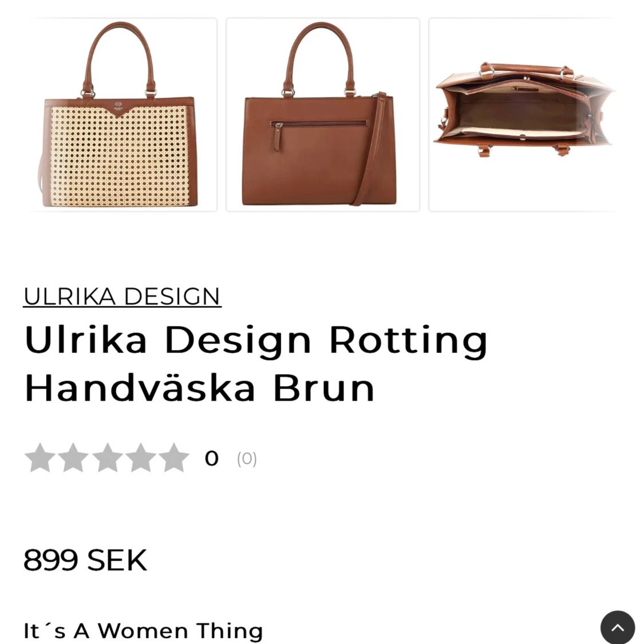Click the 899 SEK price
The width and height of the screenshot is (644, 644).
(85, 560)
